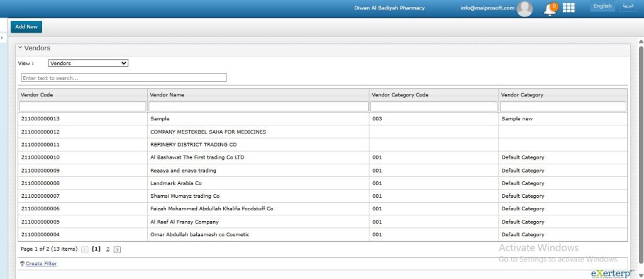Switch language to Arabic
This screenshot has height=279, width=644.
coord(628,6)
